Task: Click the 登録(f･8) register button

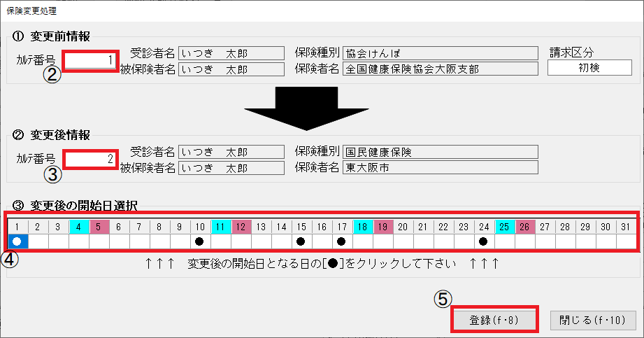Action: 494,320
